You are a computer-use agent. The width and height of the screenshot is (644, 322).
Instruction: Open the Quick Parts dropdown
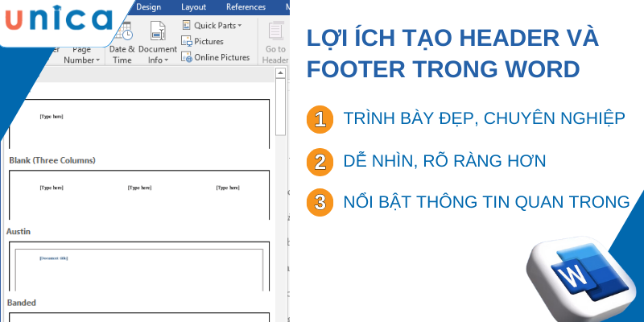(x=212, y=26)
